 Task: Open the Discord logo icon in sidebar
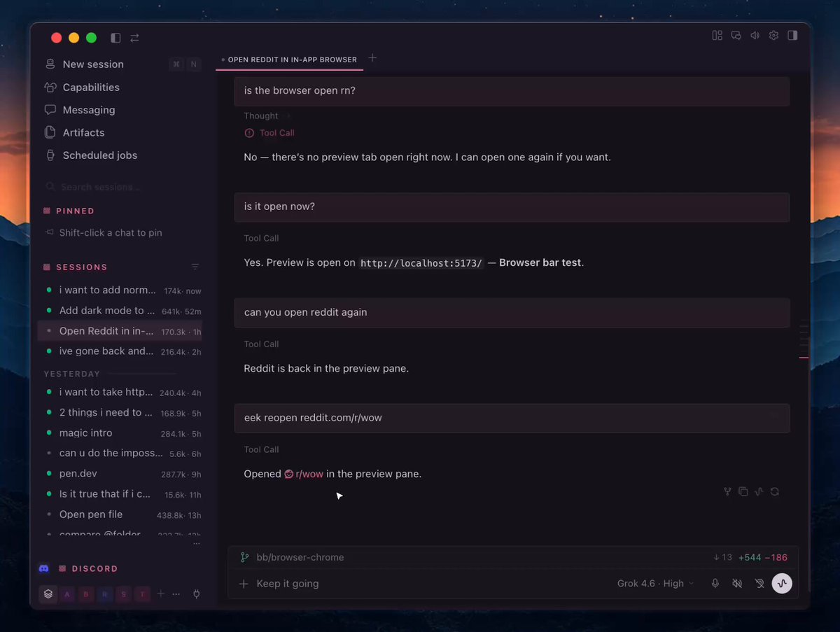coord(44,569)
